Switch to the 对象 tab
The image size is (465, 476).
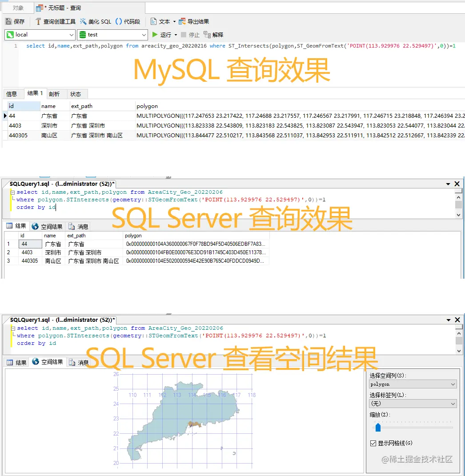point(18,8)
